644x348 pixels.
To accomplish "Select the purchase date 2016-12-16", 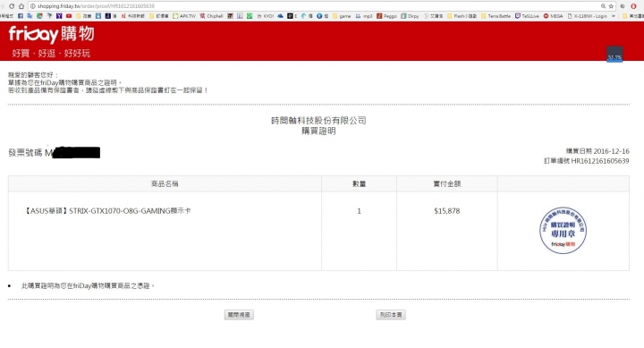I will (612, 151).
